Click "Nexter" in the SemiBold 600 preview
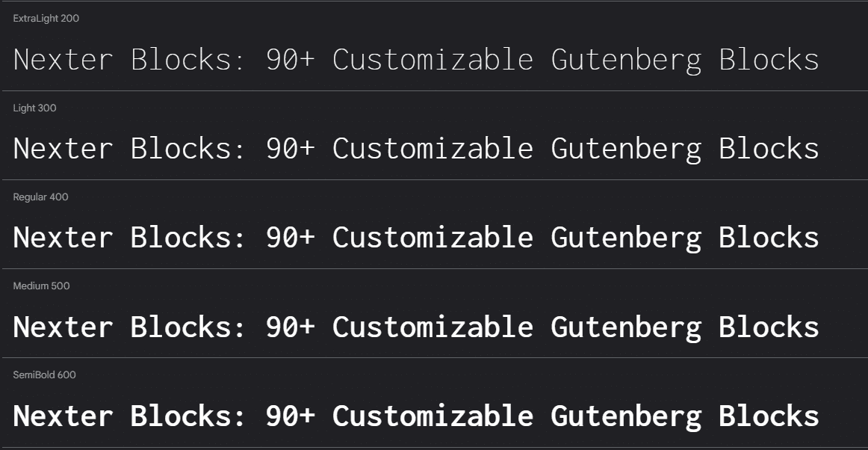868x450 pixels. [x=63, y=416]
